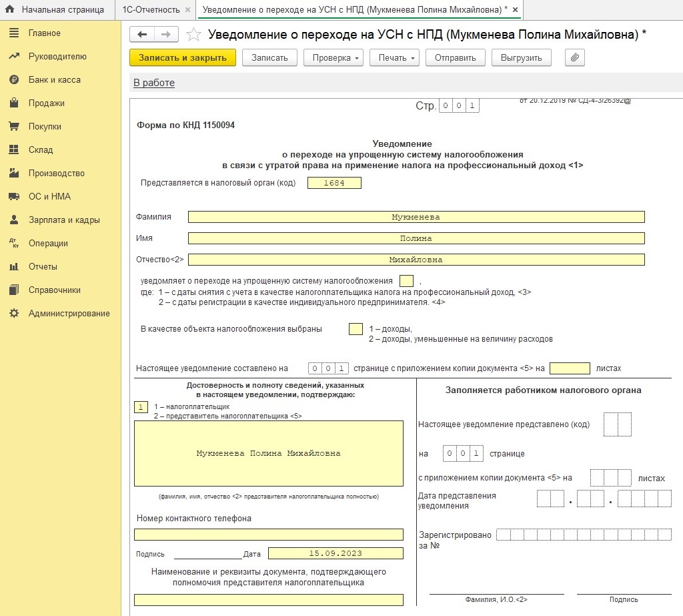Click the Руководителю chart icon
Screen dimensions: 683x616
click(x=14, y=56)
